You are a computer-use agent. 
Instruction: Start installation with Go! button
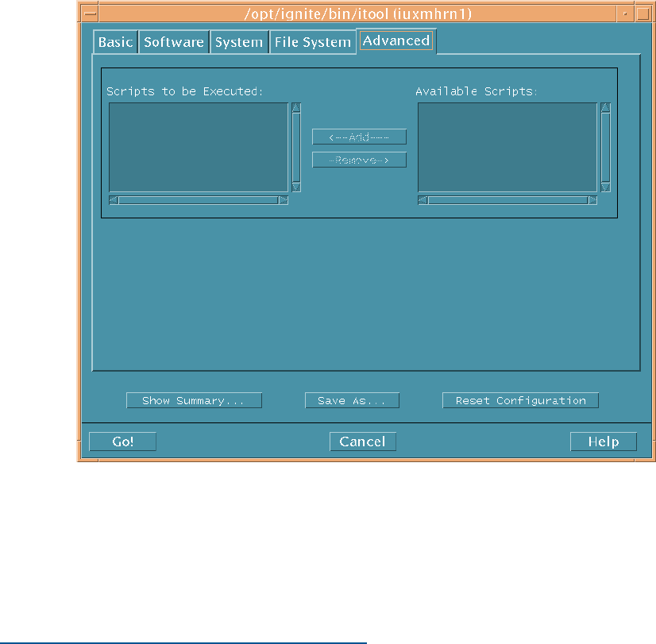click(x=122, y=442)
